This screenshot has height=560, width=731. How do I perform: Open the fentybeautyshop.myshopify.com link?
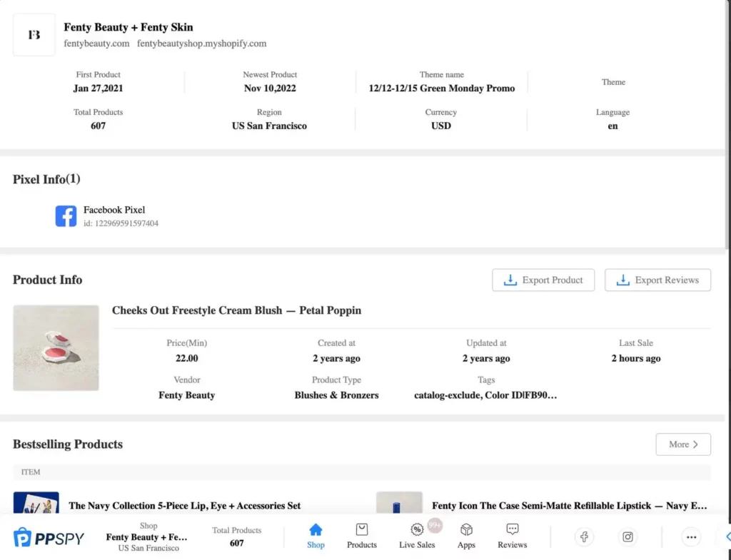[x=202, y=44]
